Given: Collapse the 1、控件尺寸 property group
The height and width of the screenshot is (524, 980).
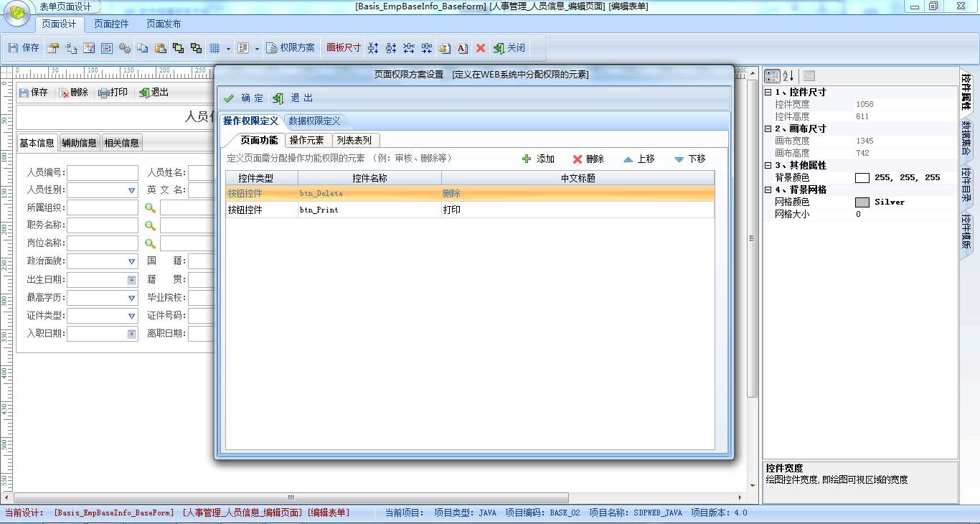Looking at the screenshot, I should click(x=768, y=92).
